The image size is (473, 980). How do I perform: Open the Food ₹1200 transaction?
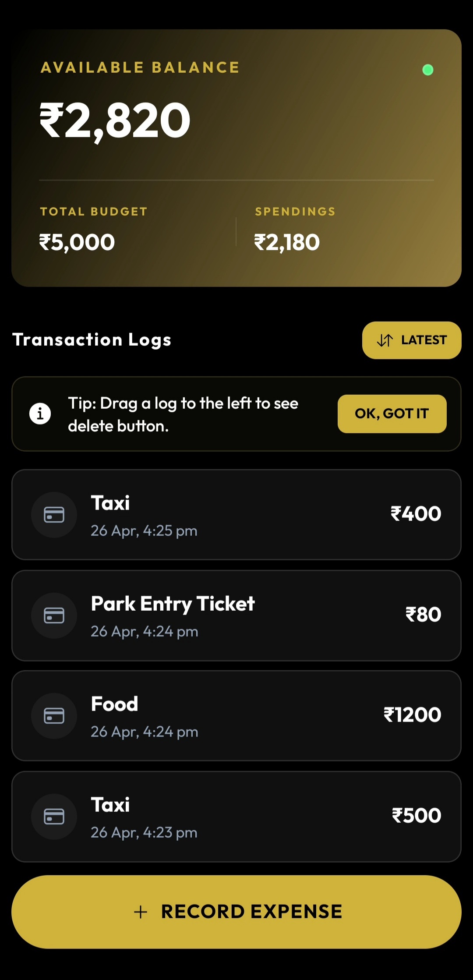(236, 716)
